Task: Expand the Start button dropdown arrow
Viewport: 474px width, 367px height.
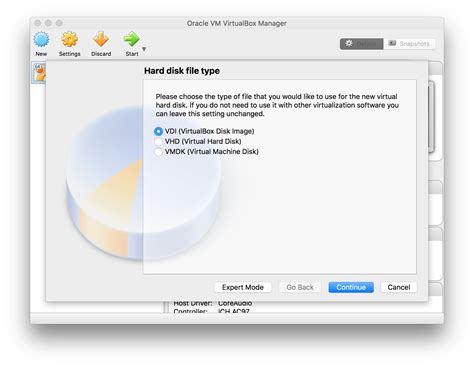Action: [144, 49]
